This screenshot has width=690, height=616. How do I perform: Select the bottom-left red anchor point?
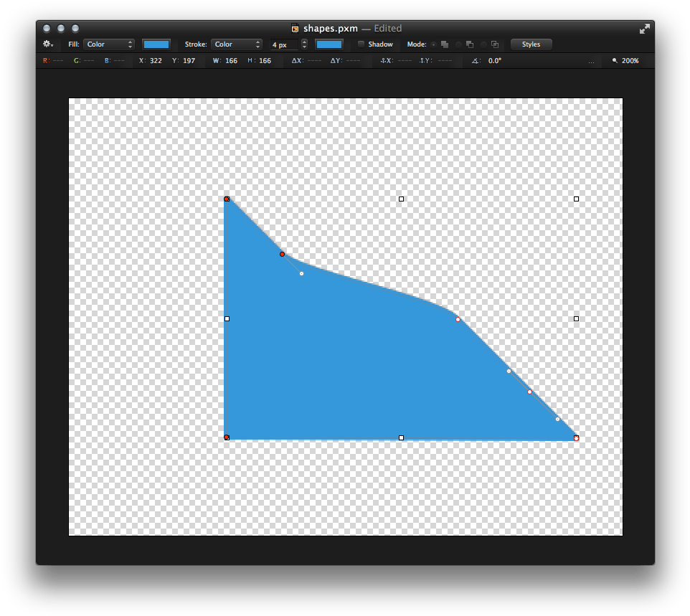[227, 437]
